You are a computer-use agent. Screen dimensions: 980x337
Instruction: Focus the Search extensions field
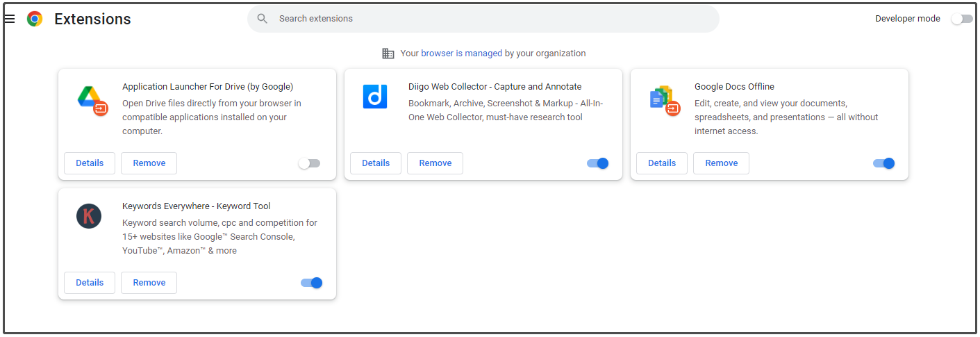point(483,19)
